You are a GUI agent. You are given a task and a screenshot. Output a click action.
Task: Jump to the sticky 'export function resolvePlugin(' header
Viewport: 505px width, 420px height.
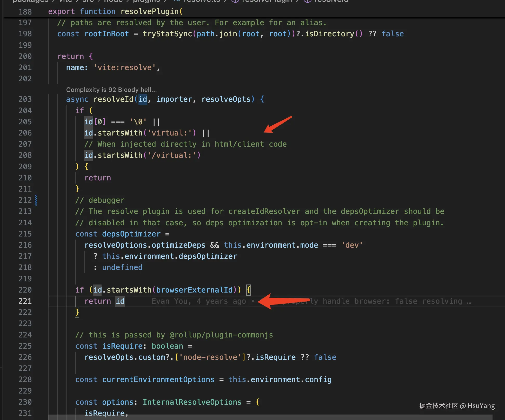tap(115, 11)
